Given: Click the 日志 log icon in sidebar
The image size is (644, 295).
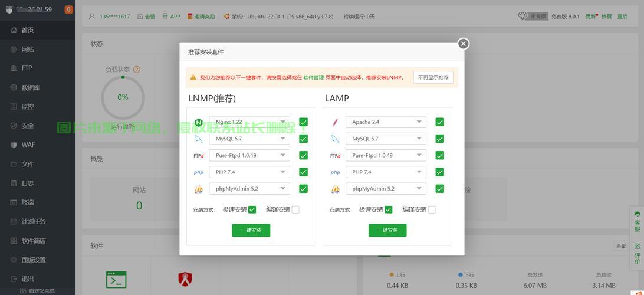Looking at the screenshot, I should click(14, 183).
